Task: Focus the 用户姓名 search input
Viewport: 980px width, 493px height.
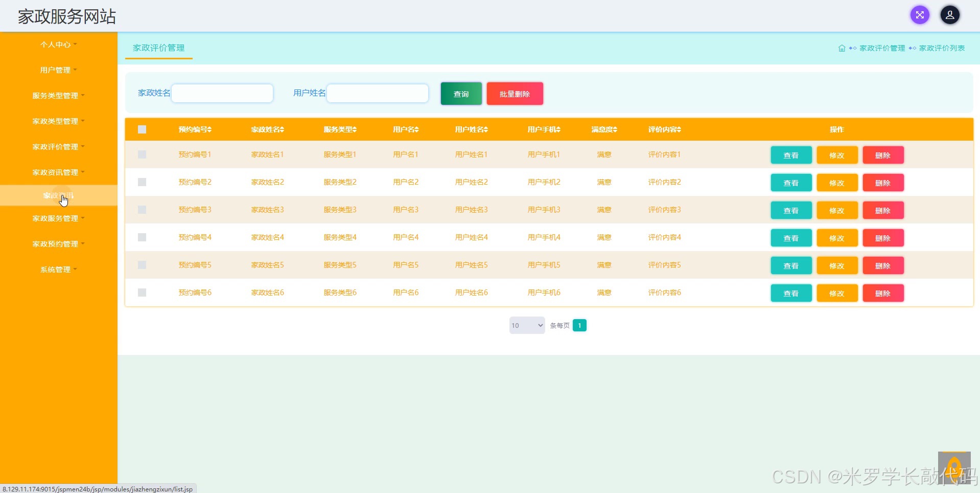Action: (378, 93)
